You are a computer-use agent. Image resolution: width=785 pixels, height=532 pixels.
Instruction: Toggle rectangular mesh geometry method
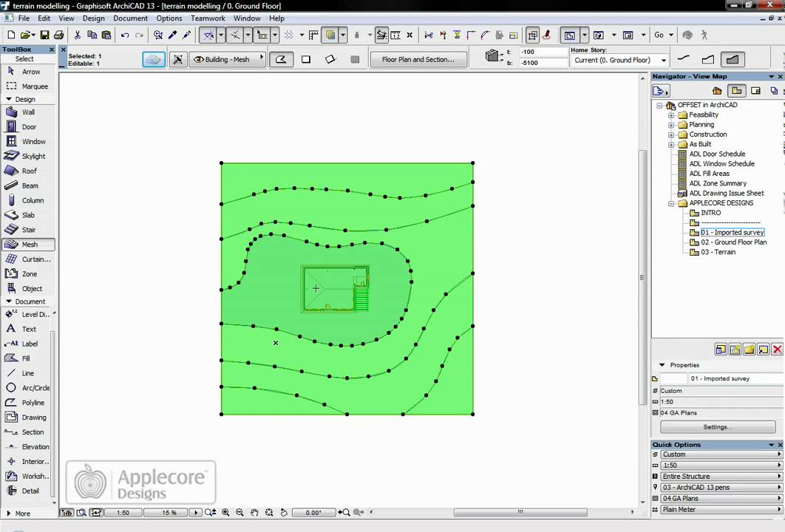tap(306, 59)
